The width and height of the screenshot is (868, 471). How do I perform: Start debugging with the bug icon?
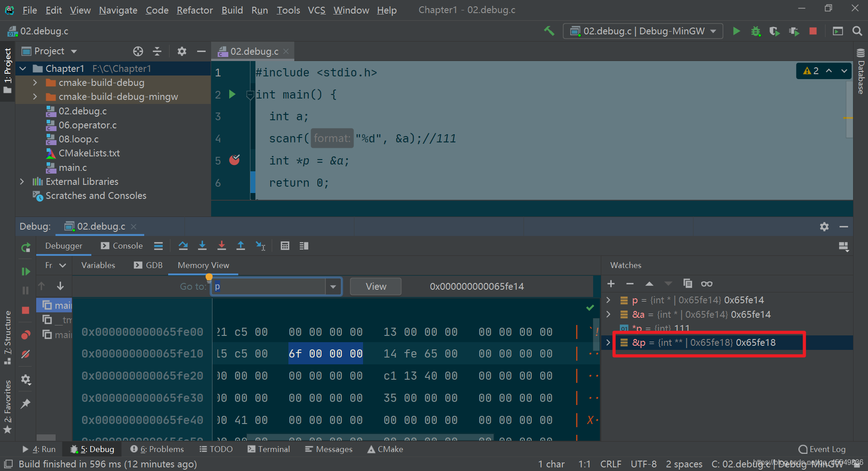755,31
